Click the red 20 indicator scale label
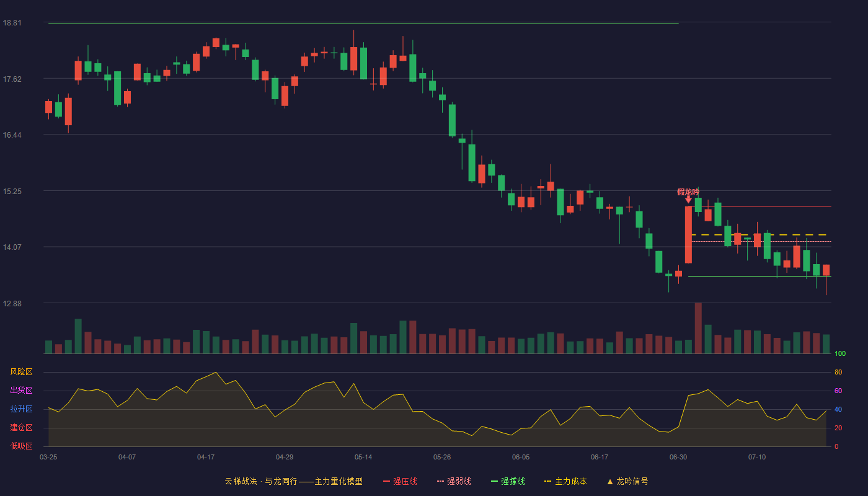Viewport: 868px width, 496px height. coord(838,428)
